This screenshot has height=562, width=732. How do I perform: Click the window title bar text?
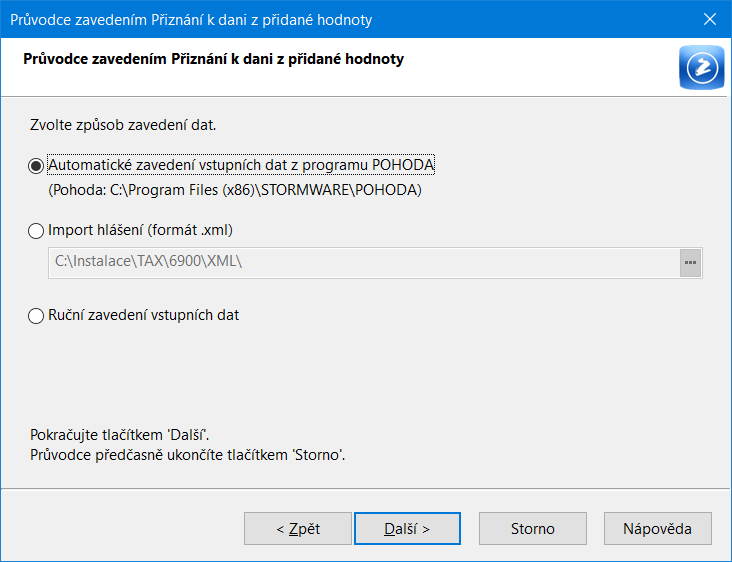click(x=191, y=20)
